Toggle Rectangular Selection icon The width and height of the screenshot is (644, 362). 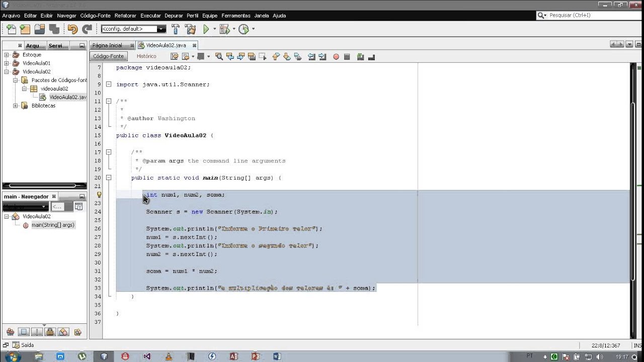tap(263, 57)
